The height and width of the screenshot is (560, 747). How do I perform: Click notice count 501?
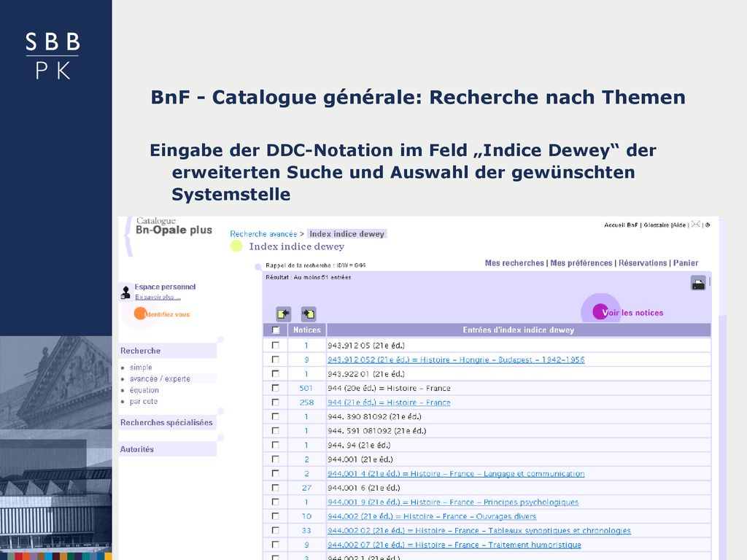[306, 388]
